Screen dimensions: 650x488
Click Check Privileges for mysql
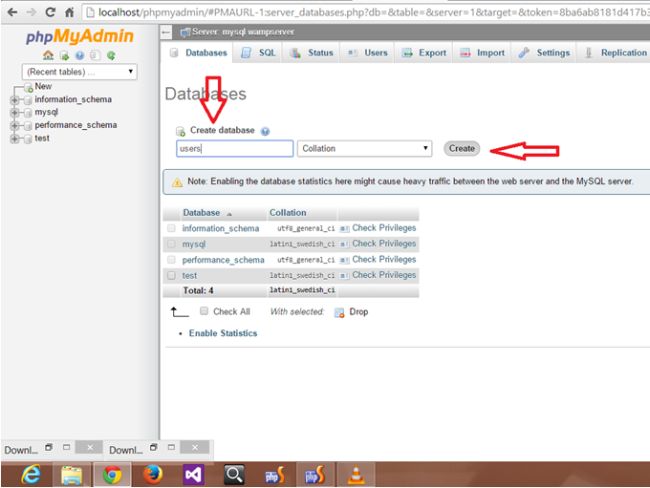(384, 244)
